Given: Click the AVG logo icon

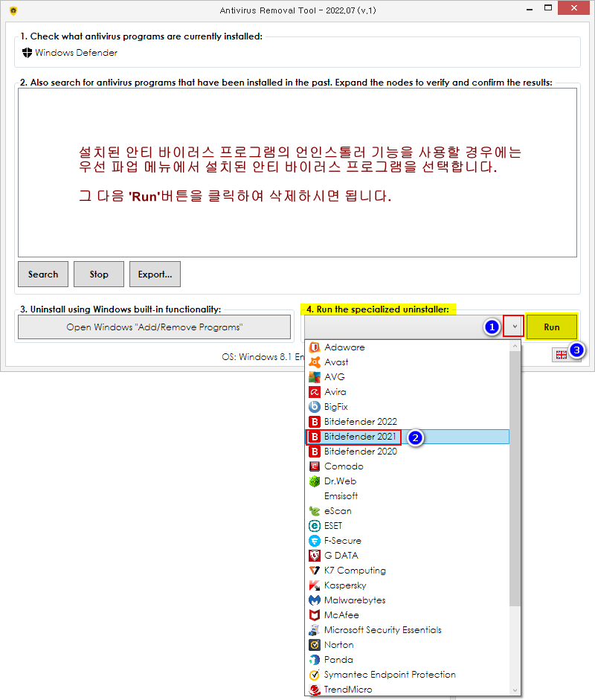Looking at the screenshot, I should 315,377.
